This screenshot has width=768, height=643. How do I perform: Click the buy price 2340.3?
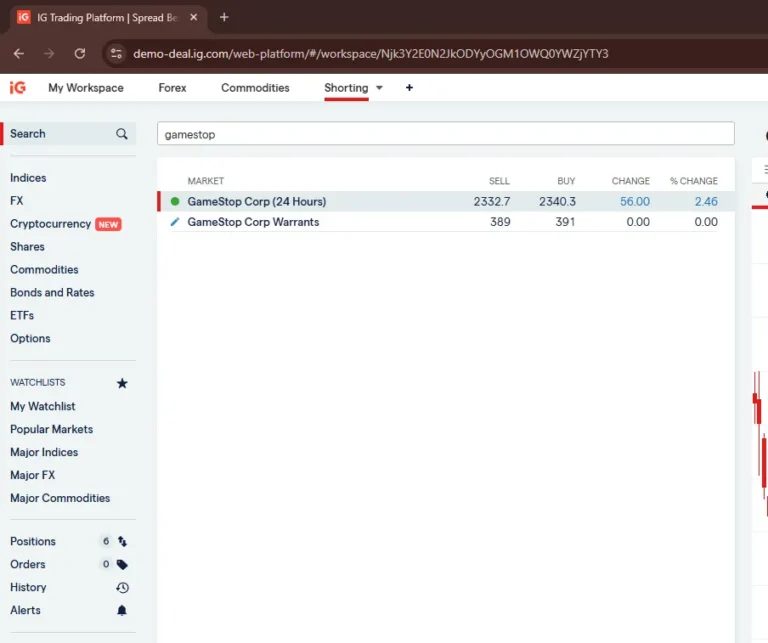click(557, 201)
